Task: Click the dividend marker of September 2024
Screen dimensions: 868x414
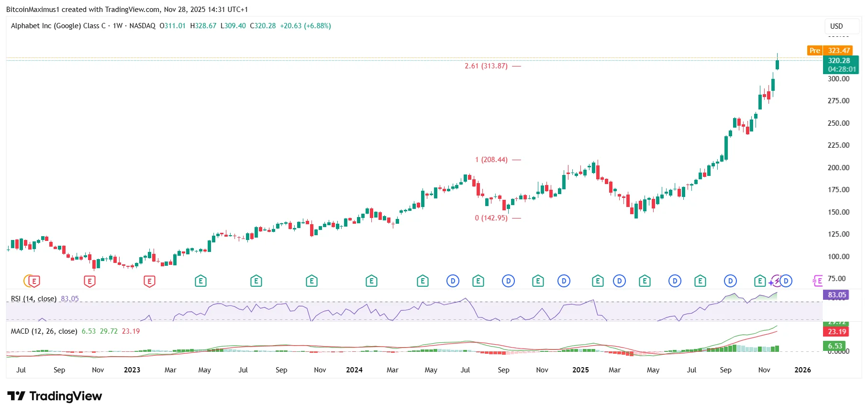Action: pyautogui.click(x=508, y=281)
